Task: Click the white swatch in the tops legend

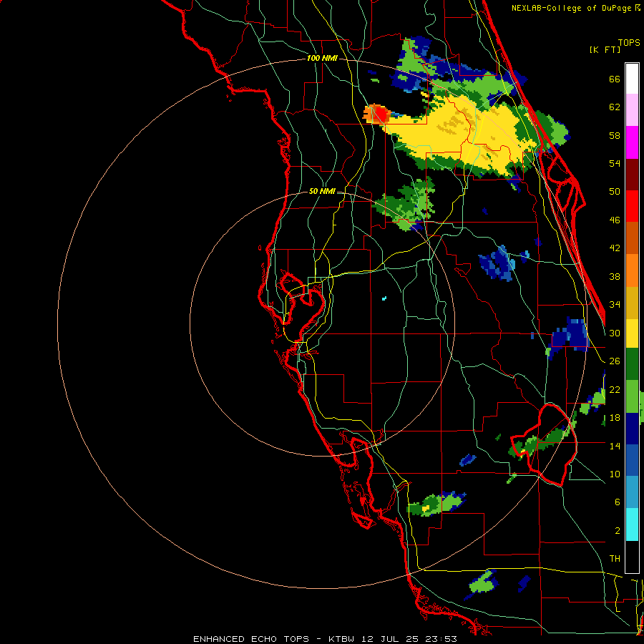Action: [632, 79]
